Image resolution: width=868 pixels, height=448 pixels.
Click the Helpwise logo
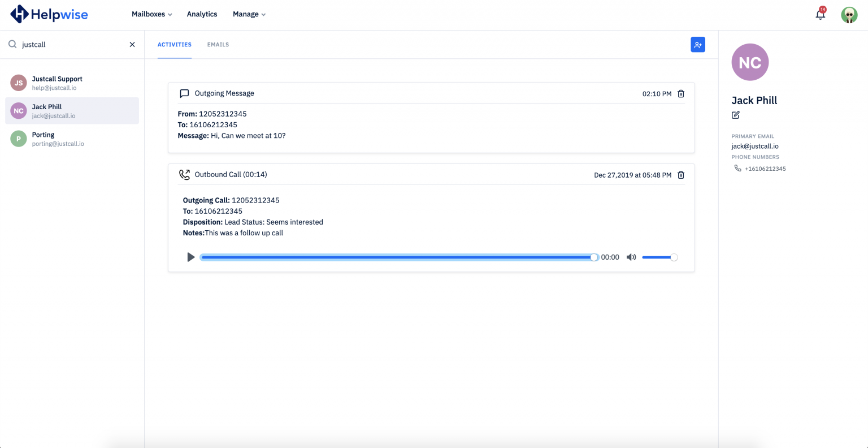click(x=49, y=14)
